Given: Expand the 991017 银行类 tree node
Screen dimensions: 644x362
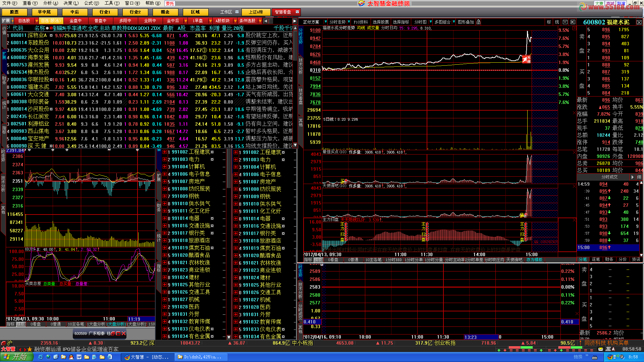Looking at the screenshot, I should pyautogui.click(x=165, y=233).
